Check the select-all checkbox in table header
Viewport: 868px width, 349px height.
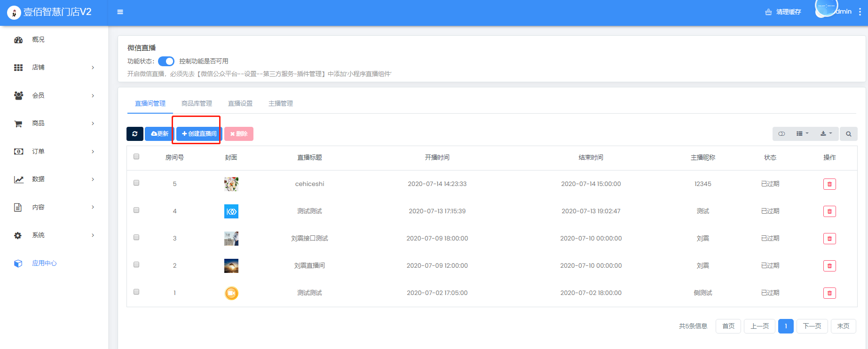tap(136, 156)
